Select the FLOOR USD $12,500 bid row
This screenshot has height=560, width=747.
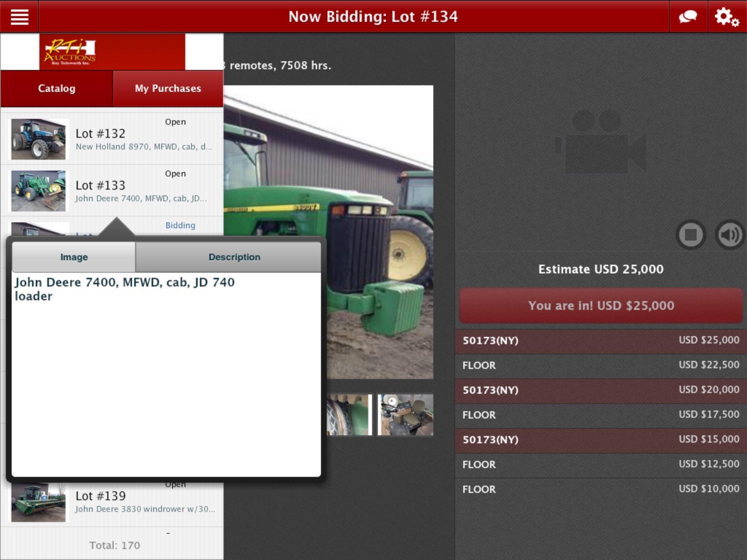(x=601, y=464)
